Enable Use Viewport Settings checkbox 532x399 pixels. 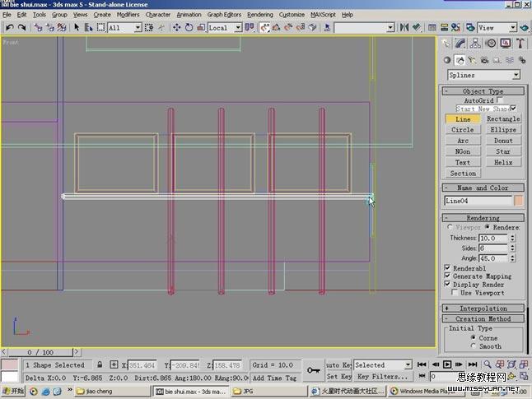pyautogui.click(x=455, y=292)
